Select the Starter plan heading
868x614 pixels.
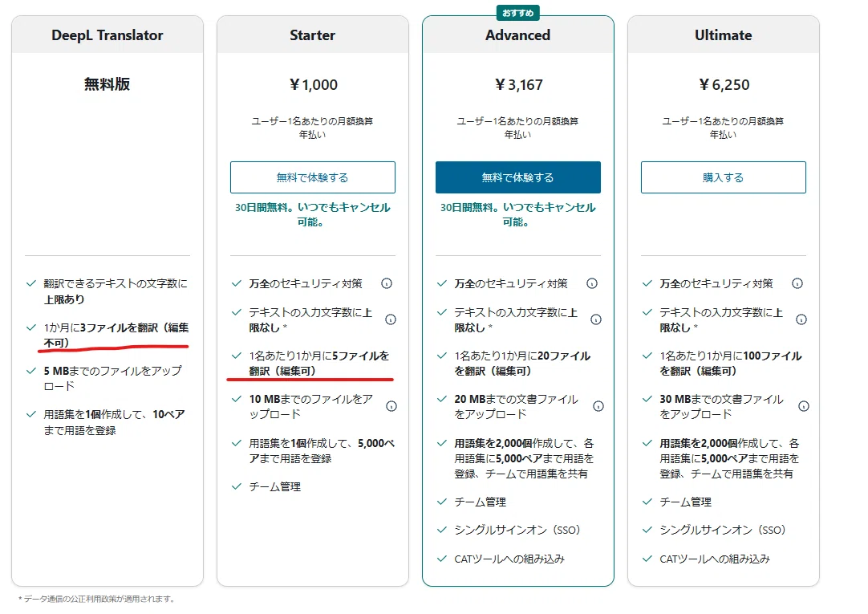(x=313, y=35)
